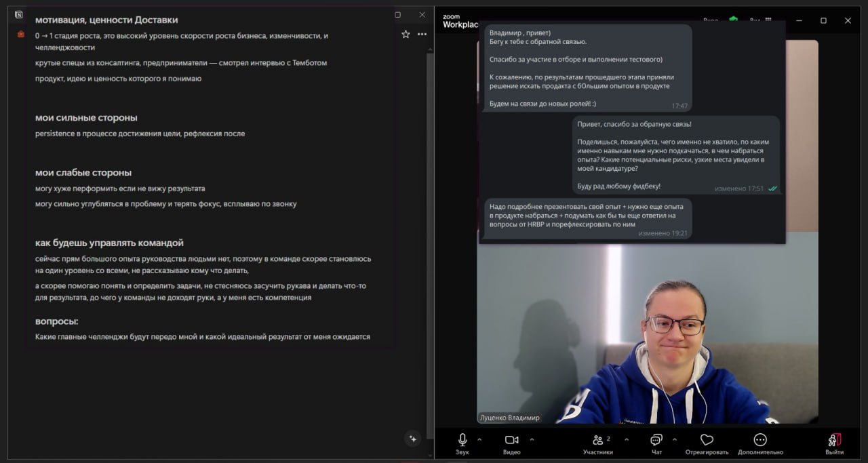Screen dimensions: 868x463
Task: Open the Notion page three-dots menu
Action: [x=422, y=34]
